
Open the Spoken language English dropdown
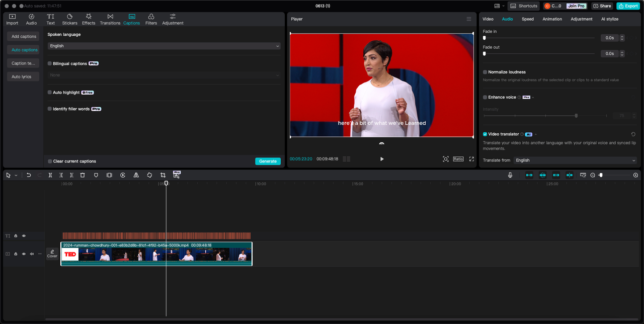point(164,46)
